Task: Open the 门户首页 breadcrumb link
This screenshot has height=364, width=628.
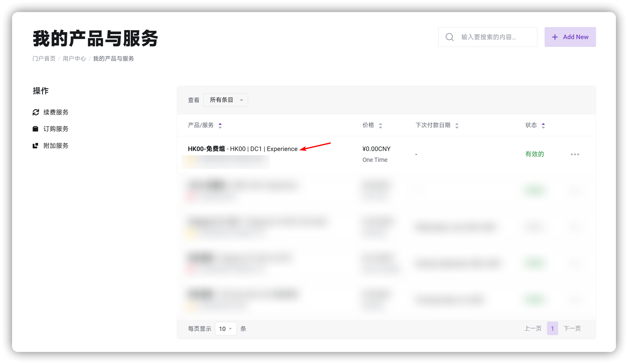Action: pyautogui.click(x=44, y=59)
